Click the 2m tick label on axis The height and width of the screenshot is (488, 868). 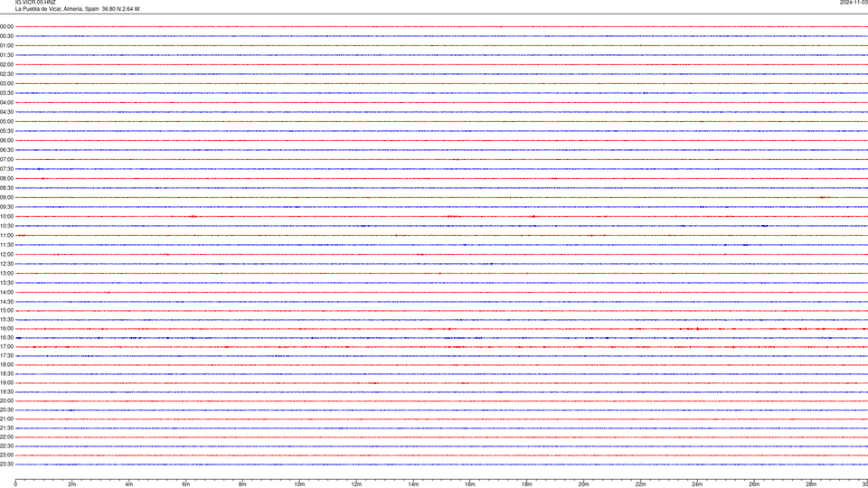click(72, 484)
